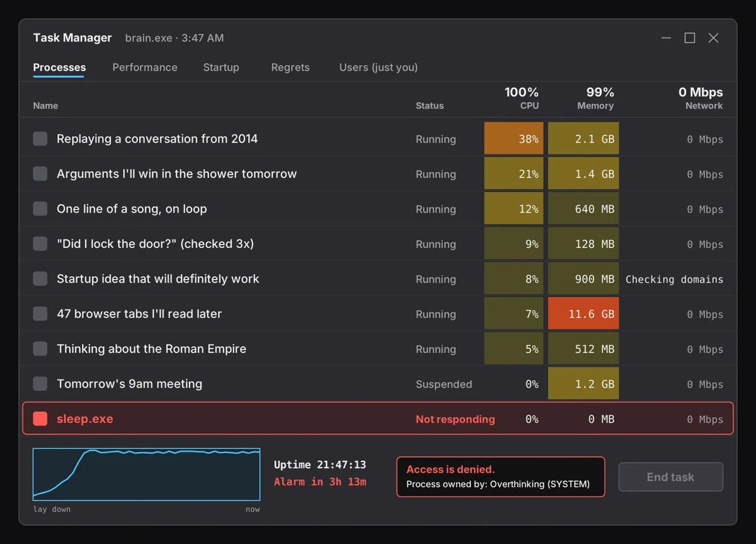Image resolution: width=756 pixels, height=544 pixels.
Task: Select "Thinking about the Roman Empire" process name
Action: (x=151, y=349)
